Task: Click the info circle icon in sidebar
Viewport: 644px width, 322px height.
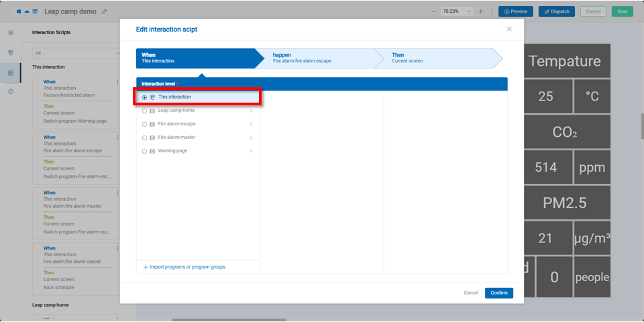Action: click(x=11, y=91)
